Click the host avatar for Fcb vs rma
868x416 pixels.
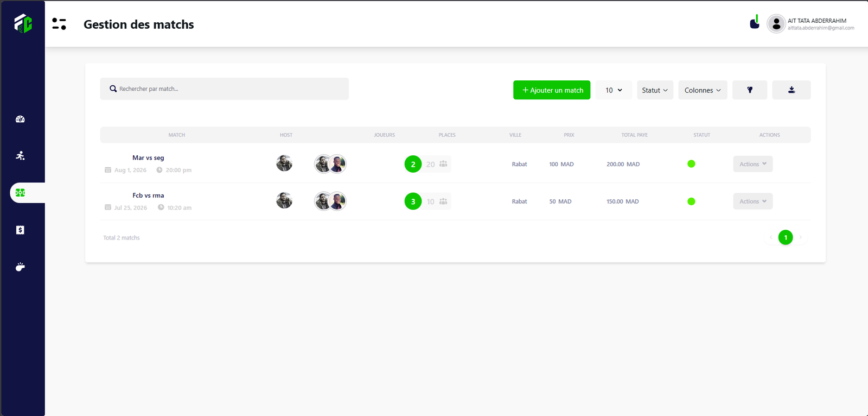[x=284, y=201]
